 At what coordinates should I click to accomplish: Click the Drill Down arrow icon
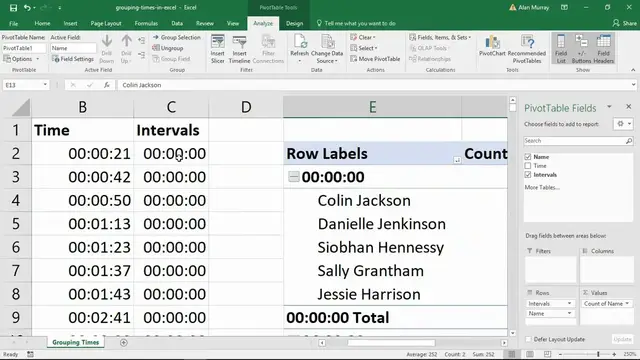107,41
